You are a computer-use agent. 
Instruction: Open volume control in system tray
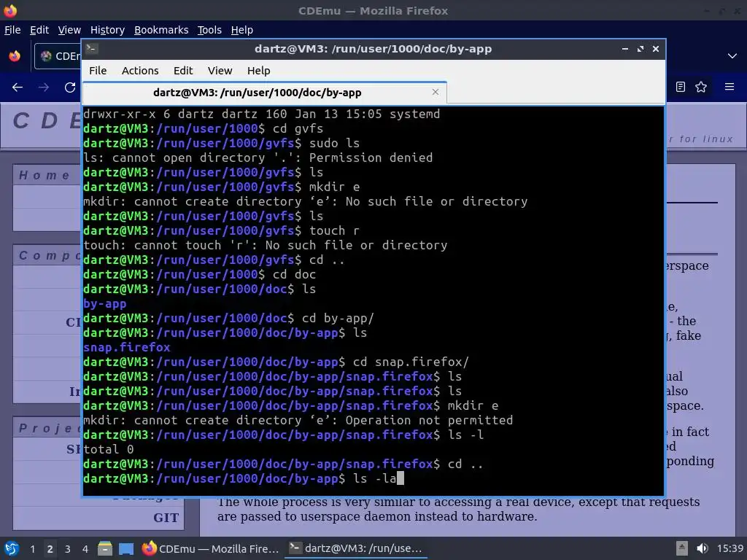point(702,548)
